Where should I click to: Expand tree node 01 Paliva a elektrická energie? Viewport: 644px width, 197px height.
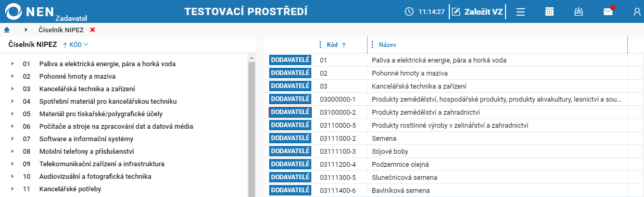12,64
